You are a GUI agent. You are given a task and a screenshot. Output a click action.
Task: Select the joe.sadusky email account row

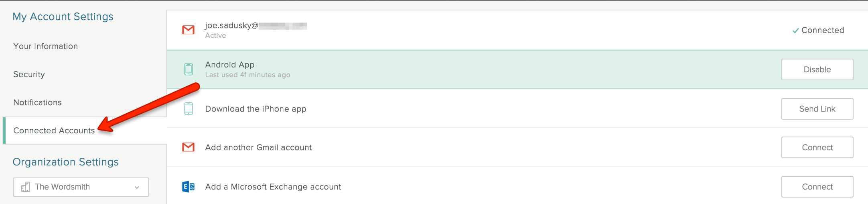517,30
